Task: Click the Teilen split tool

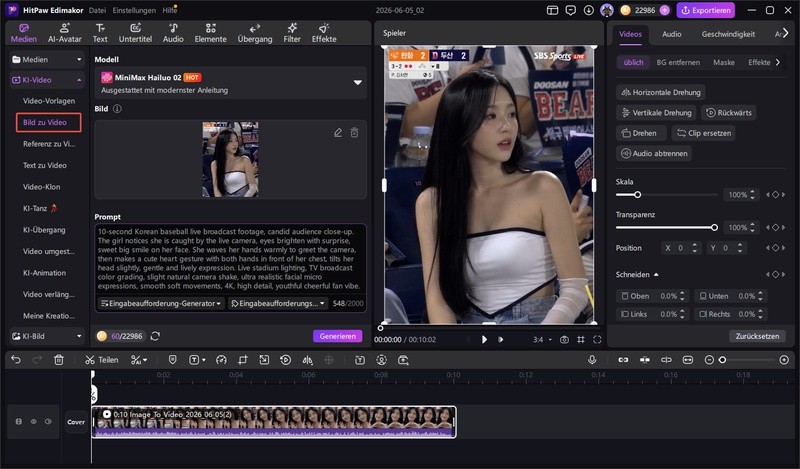Action: 102,360
